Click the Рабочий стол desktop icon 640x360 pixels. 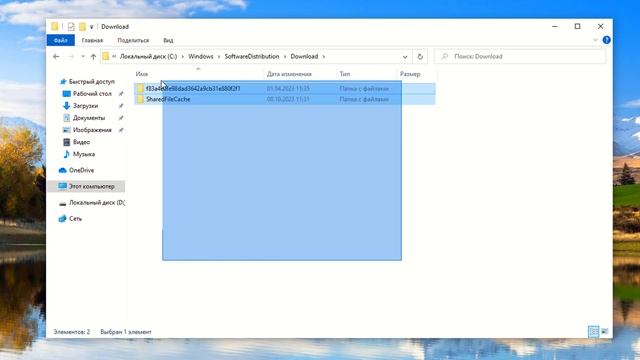(x=66, y=94)
